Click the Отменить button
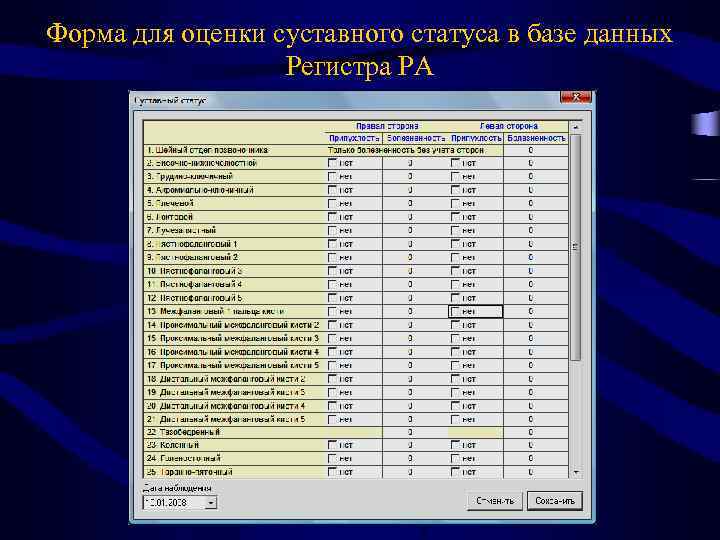The height and width of the screenshot is (540, 720). tap(495, 501)
